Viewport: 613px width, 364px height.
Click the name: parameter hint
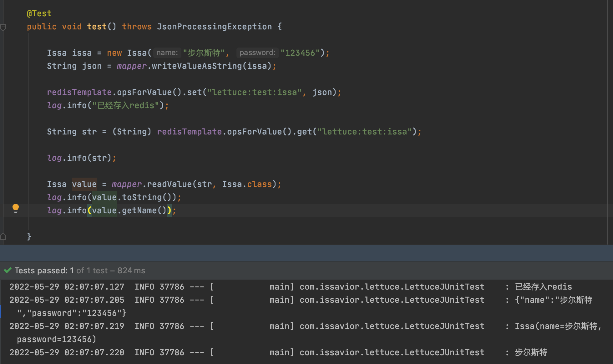[167, 53]
